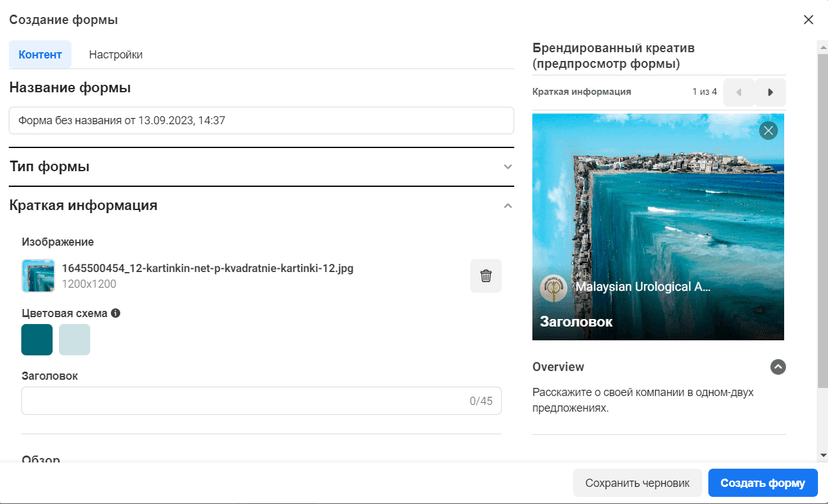Click the preview scrollbar down arrow

823,455
